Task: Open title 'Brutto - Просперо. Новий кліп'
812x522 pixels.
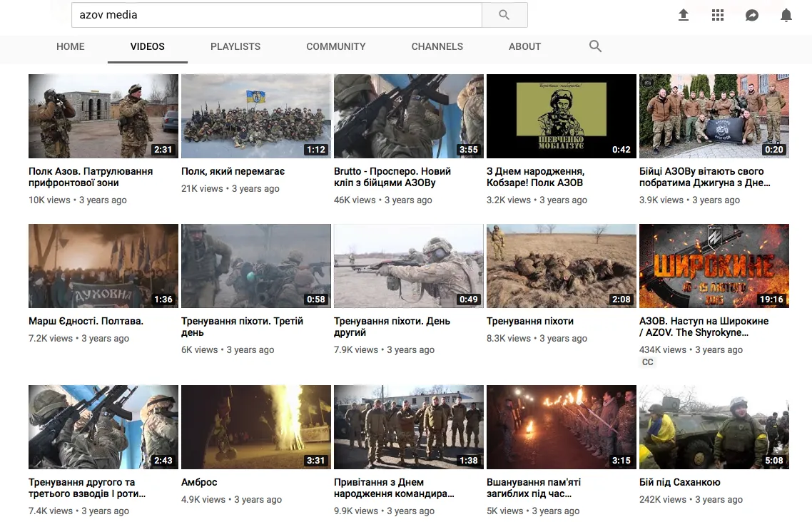Action: 392,177
